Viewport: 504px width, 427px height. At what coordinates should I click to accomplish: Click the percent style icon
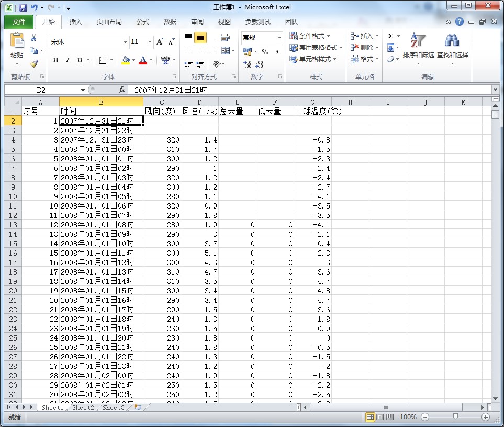pyautogui.click(x=265, y=51)
